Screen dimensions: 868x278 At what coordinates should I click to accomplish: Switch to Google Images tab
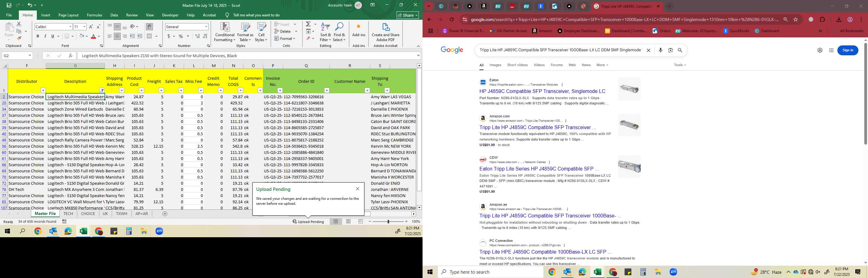(x=495, y=65)
